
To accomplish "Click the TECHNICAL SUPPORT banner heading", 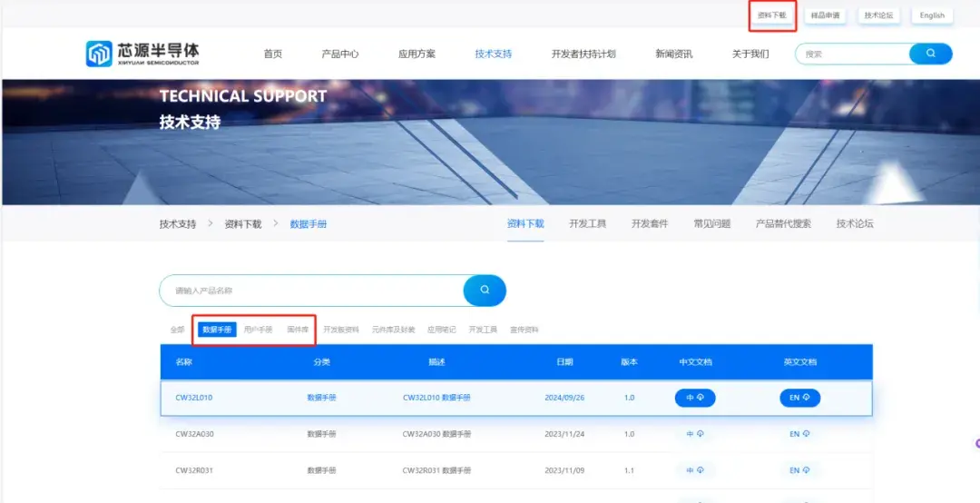I will click(243, 96).
